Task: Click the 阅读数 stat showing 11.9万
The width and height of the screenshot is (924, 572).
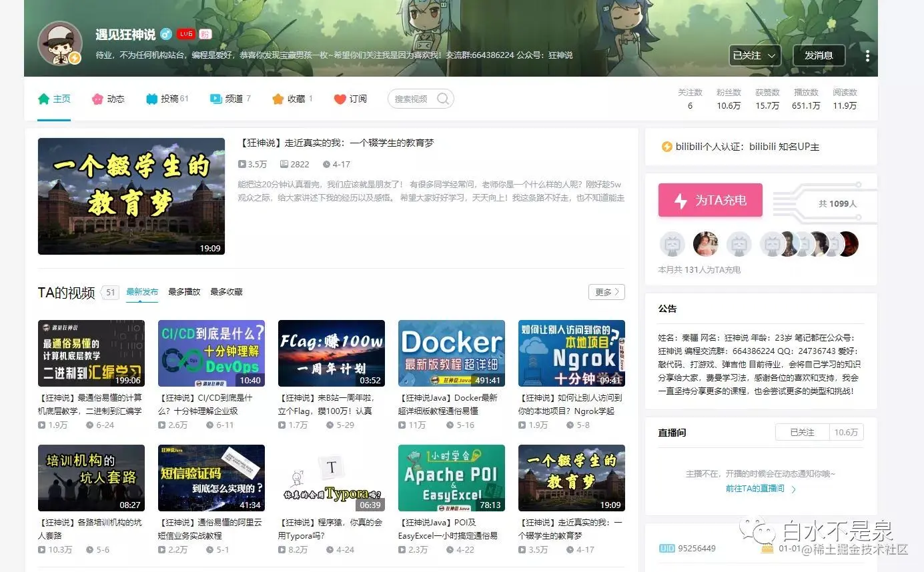Action: pos(845,99)
